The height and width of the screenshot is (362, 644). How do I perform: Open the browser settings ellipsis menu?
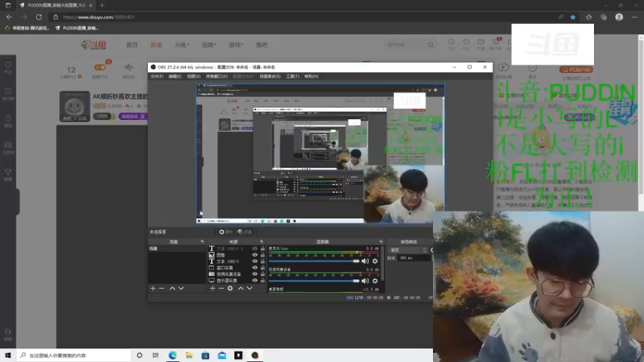tap(634, 17)
